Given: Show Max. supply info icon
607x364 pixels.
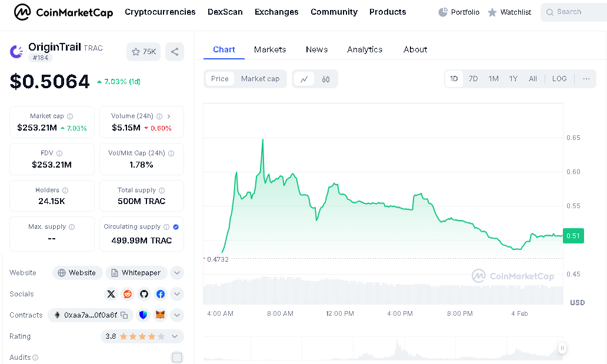Looking at the screenshot, I should (x=72, y=227).
